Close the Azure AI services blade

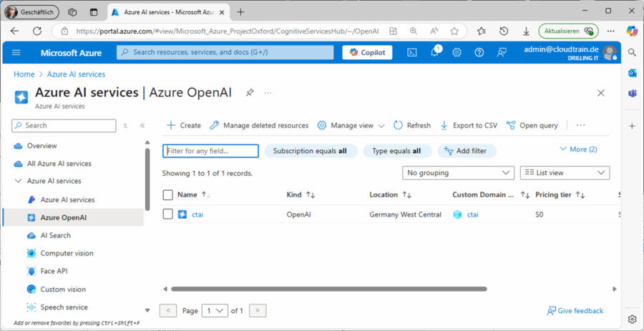[x=601, y=93]
